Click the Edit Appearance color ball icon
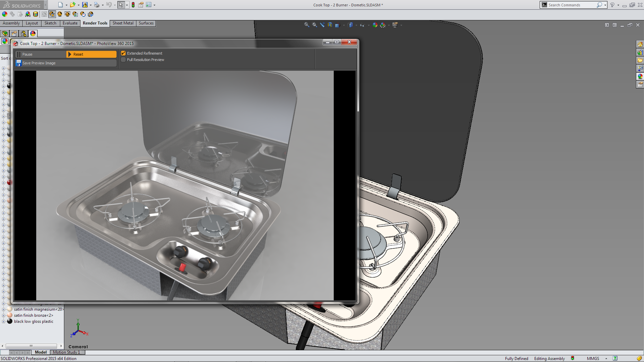 pyautogui.click(x=4, y=14)
